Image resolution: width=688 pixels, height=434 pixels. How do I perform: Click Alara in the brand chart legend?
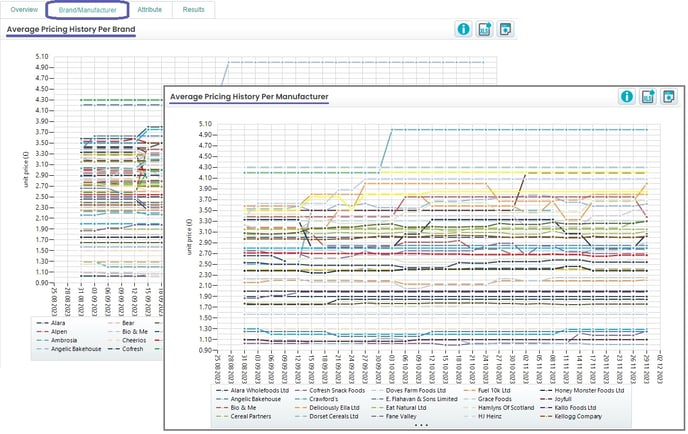tap(51, 323)
